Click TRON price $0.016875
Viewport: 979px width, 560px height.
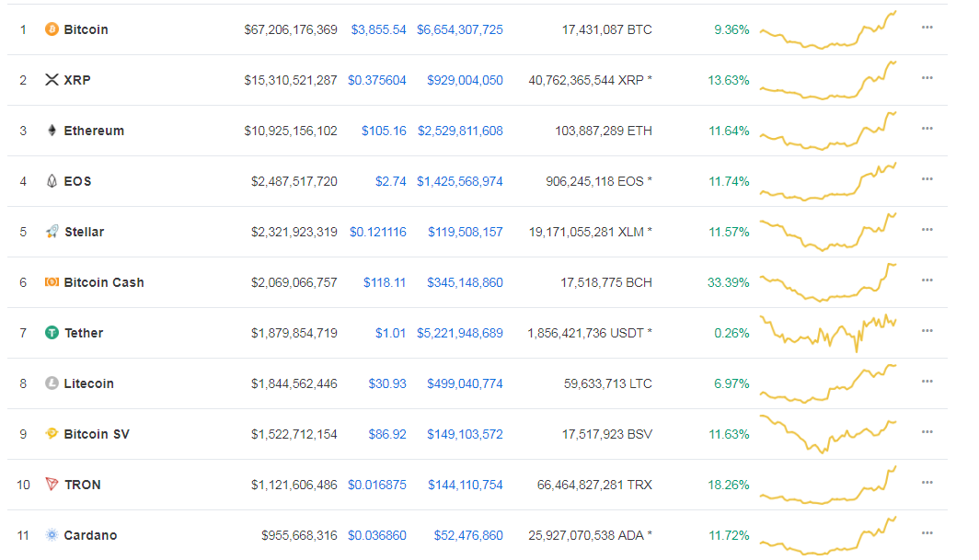[x=377, y=485]
